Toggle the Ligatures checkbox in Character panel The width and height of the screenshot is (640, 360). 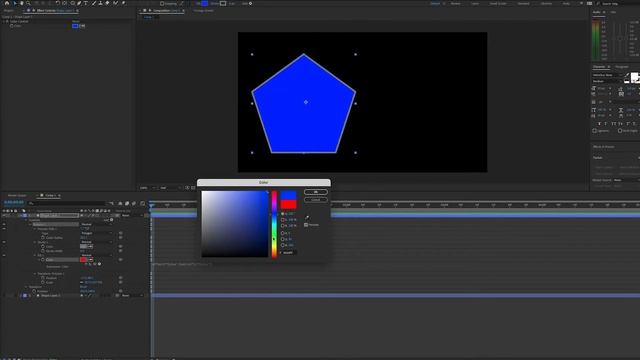tap(595, 131)
